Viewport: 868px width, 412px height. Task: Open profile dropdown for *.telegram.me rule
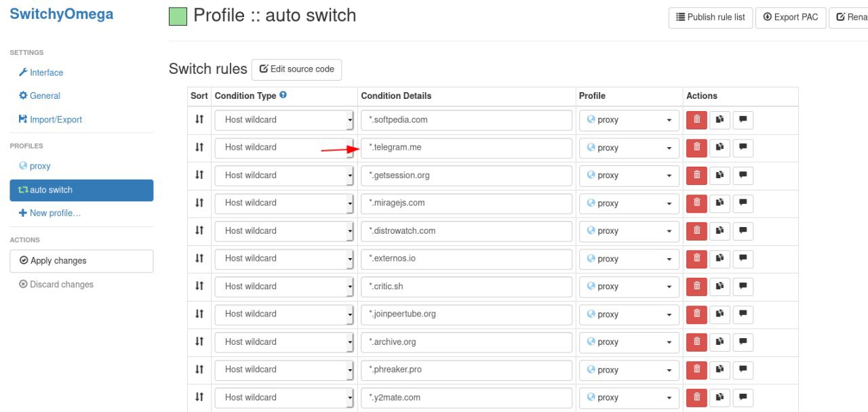(629, 148)
